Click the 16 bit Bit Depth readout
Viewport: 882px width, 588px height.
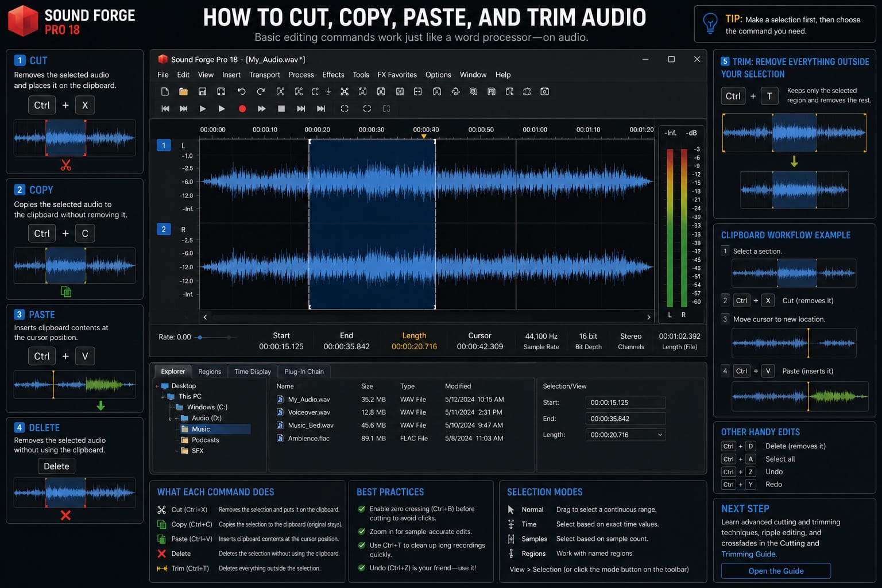(x=588, y=341)
